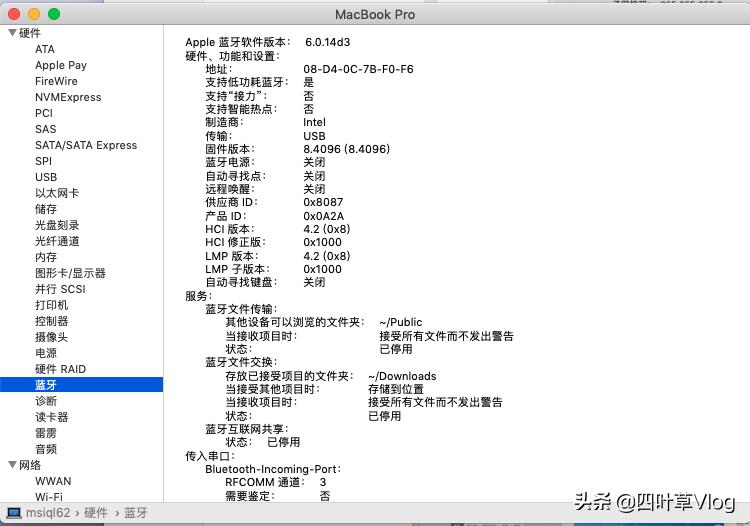Click the yellow minimize window button
Viewport: 750px width, 526px height.
[34, 14]
